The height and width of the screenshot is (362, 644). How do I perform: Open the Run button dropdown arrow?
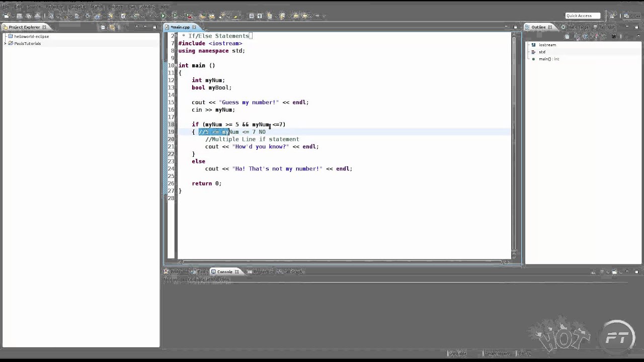(x=169, y=16)
